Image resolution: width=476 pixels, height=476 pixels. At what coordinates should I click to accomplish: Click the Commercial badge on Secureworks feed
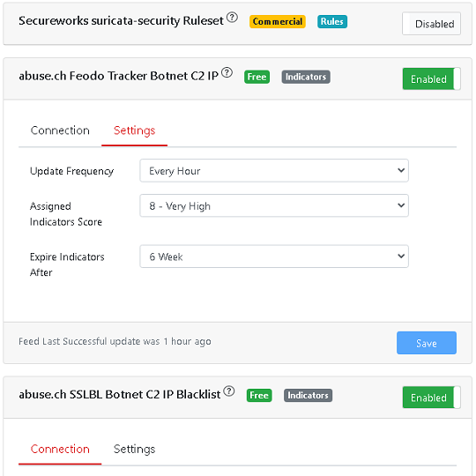(278, 21)
